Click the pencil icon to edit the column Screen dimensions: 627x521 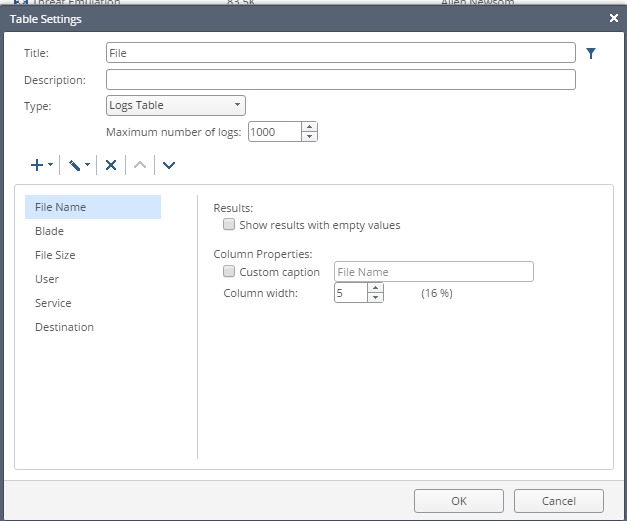point(74,165)
